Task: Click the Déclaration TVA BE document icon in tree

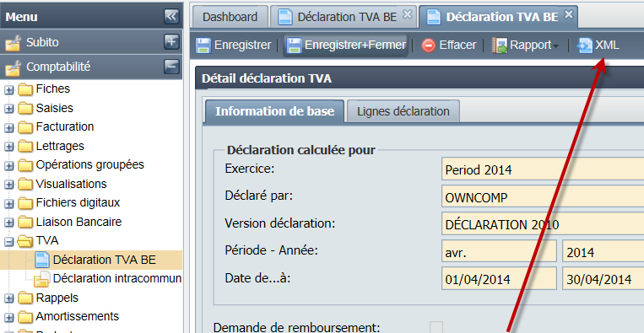Action: coord(42,260)
